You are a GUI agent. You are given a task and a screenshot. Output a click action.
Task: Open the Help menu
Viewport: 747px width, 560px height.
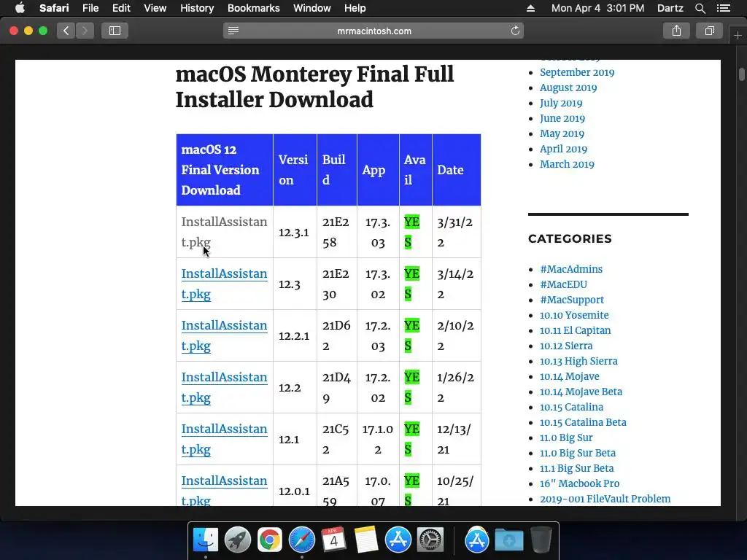355,8
